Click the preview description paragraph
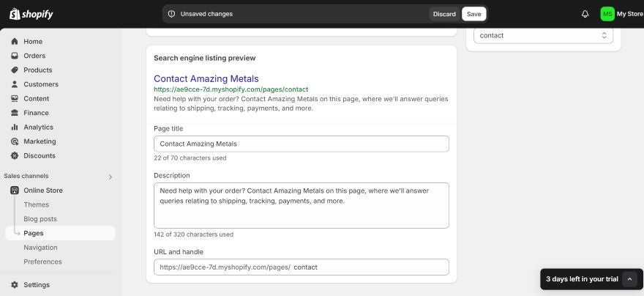The width and height of the screenshot is (644, 296). click(x=301, y=104)
